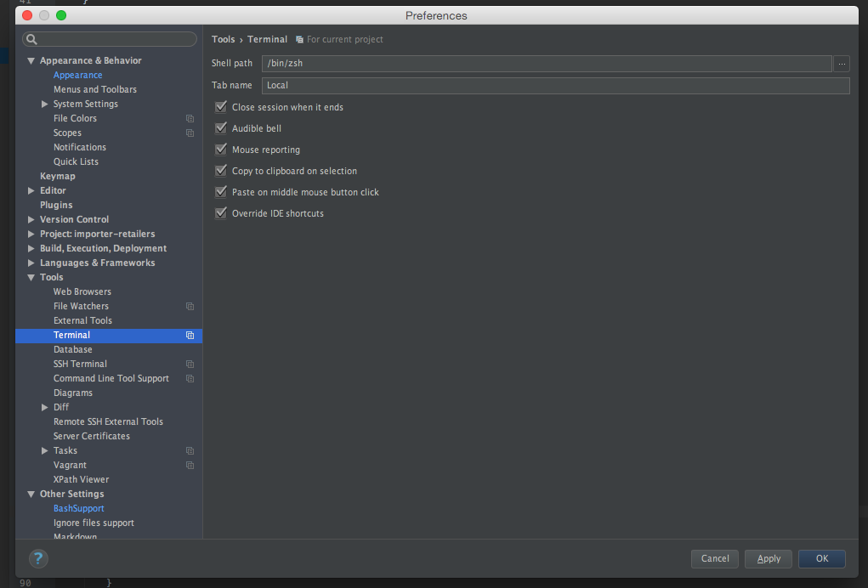868x588 pixels.
Task: Open the Keymap settings
Action: point(57,176)
